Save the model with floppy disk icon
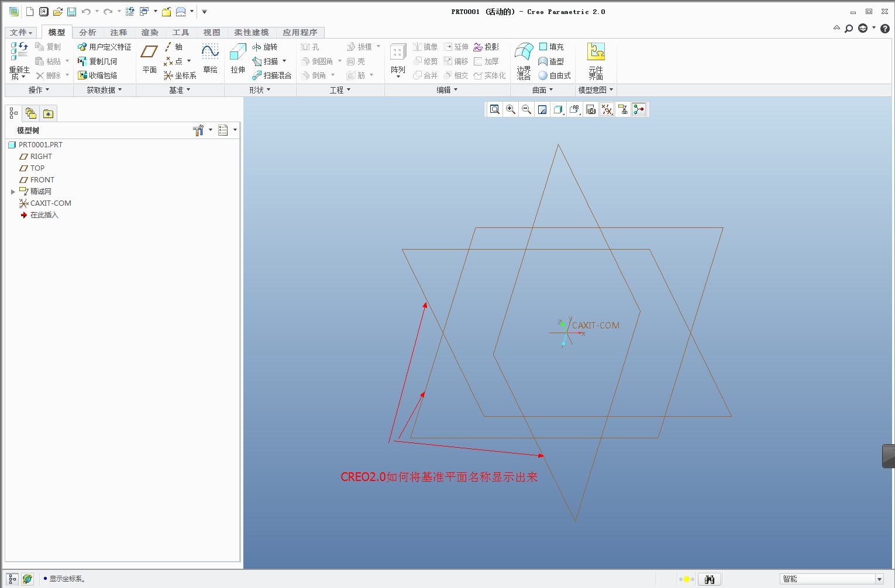 71,12
